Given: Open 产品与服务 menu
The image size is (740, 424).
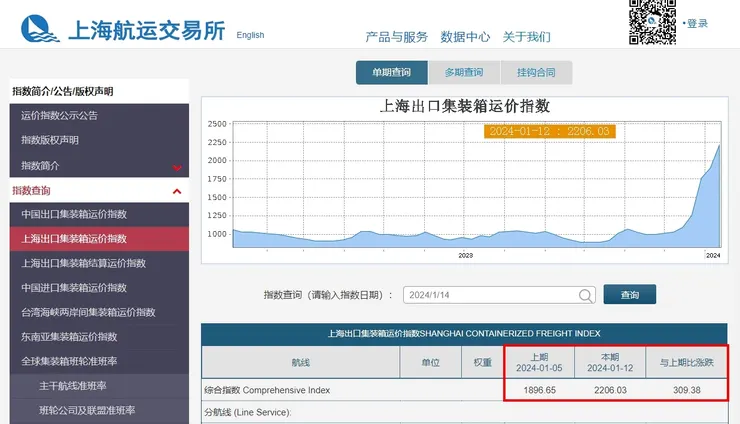Looking at the screenshot, I should point(396,37).
